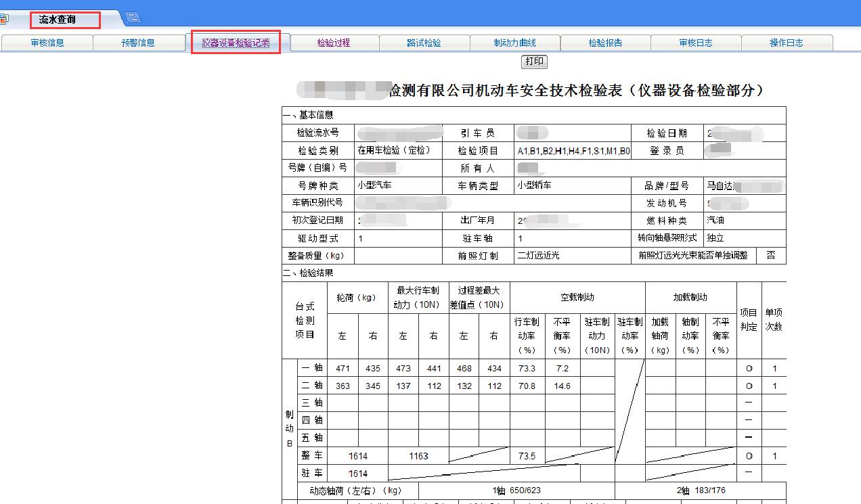Switch to the 预警信息 tab
This screenshot has width=861, height=504.
click(138, 43)
